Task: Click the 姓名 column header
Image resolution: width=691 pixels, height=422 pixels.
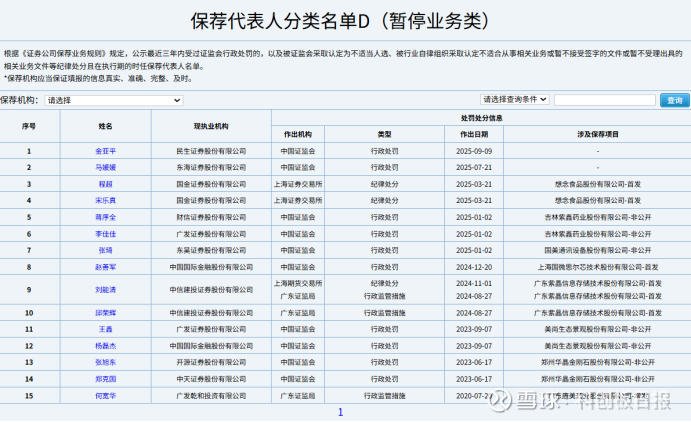Action: tap(105, 126)
